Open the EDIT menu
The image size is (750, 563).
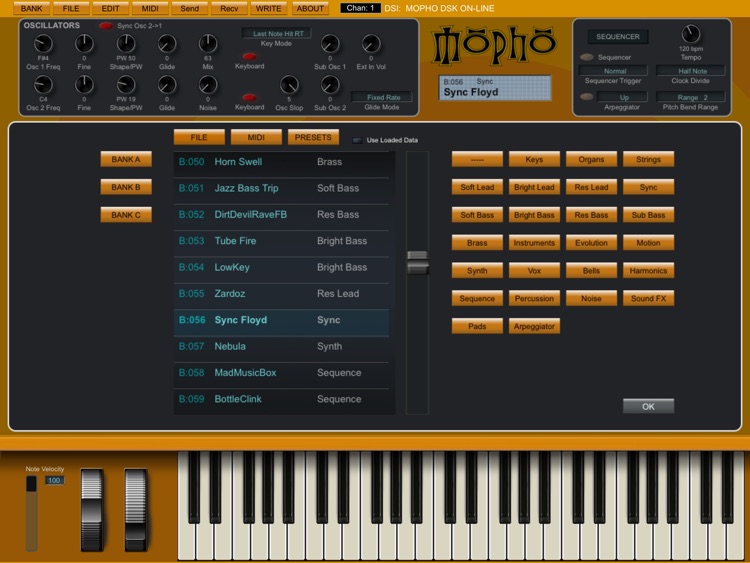coord(110,8)
